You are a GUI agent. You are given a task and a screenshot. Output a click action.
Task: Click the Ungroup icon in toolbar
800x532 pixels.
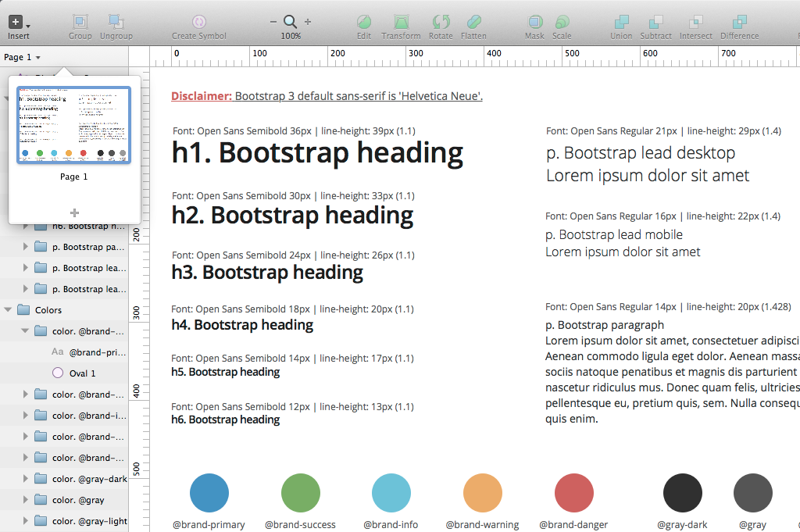point(116,22)
